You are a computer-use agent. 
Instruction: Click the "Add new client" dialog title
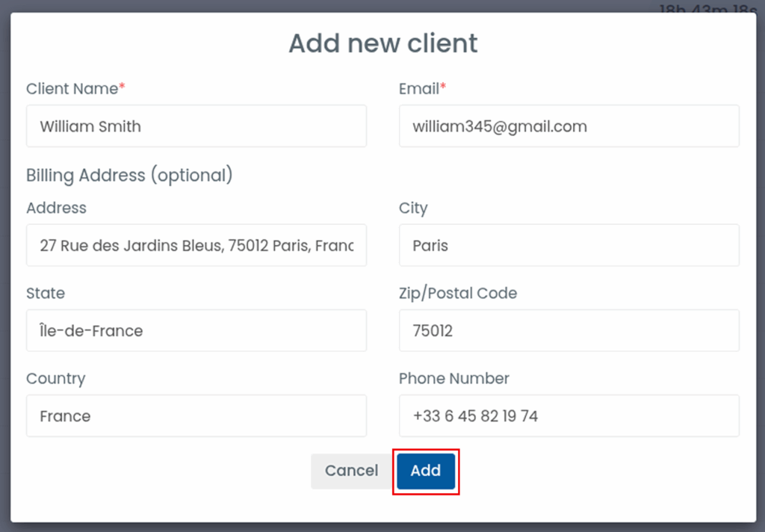point(382,43)
